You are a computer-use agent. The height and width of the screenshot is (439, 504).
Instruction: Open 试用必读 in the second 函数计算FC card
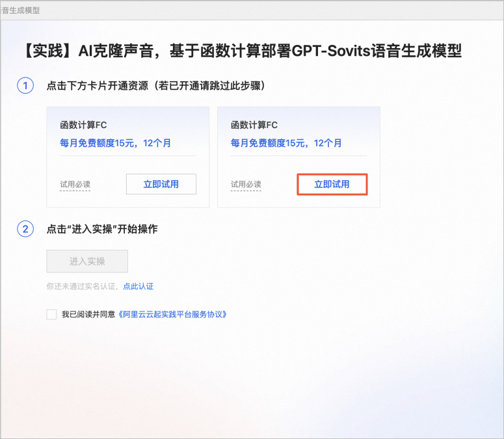246,185
